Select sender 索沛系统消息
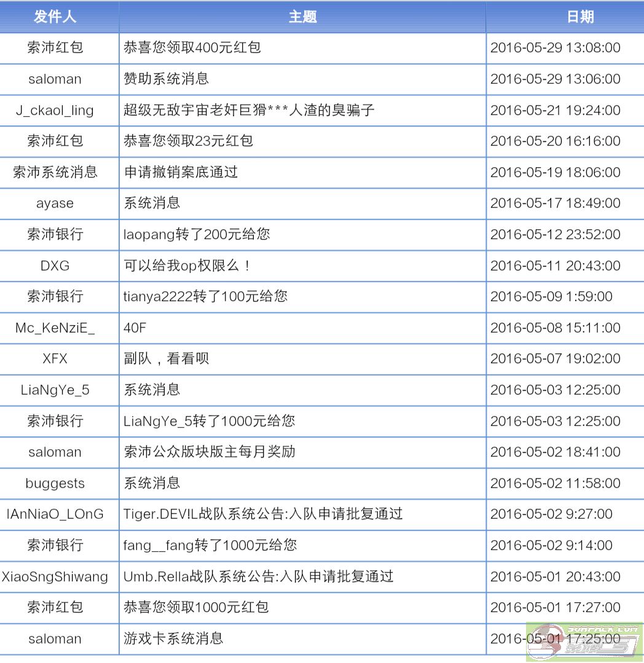The image size is (644, 663). point(55,172)
